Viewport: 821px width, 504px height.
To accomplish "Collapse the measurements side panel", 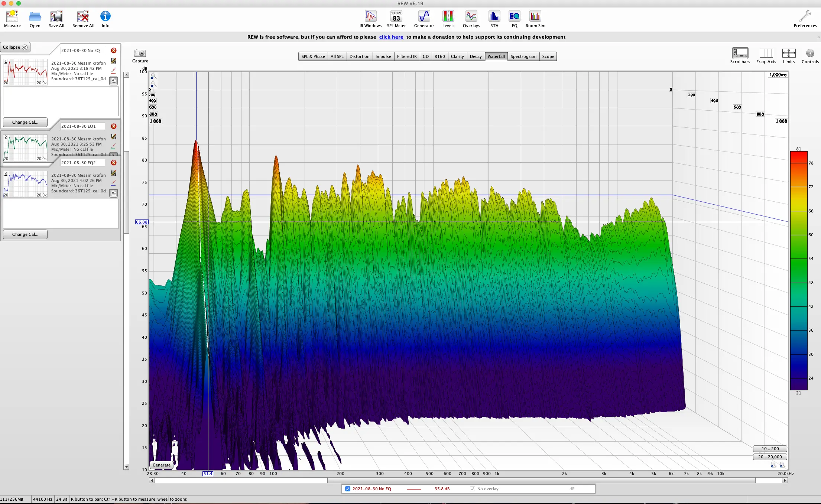I will click(x=15, y=47).
